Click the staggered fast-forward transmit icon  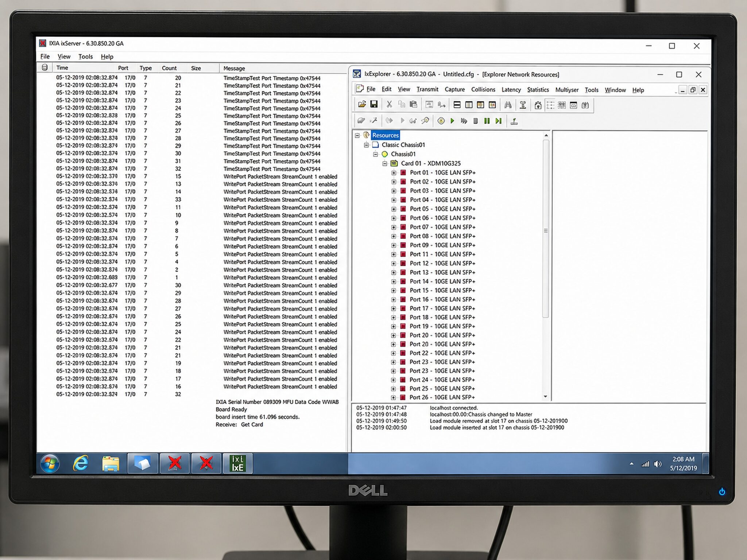tap(464, 121)
